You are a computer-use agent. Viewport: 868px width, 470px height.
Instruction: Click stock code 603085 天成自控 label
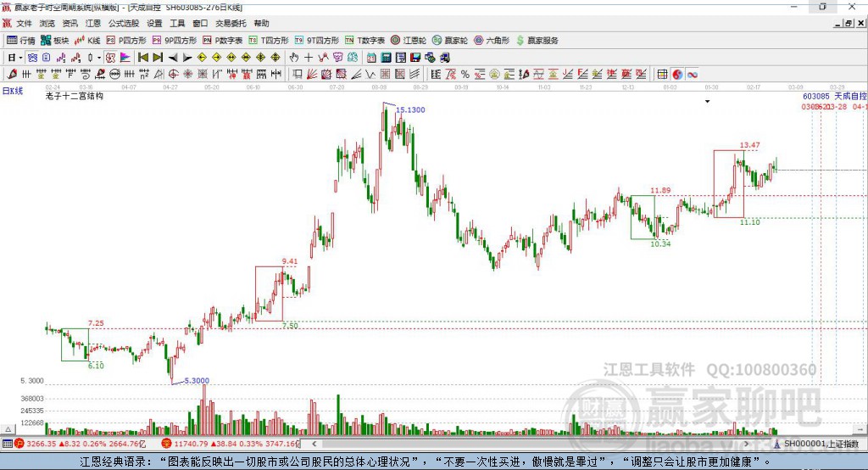coord(835,97)
